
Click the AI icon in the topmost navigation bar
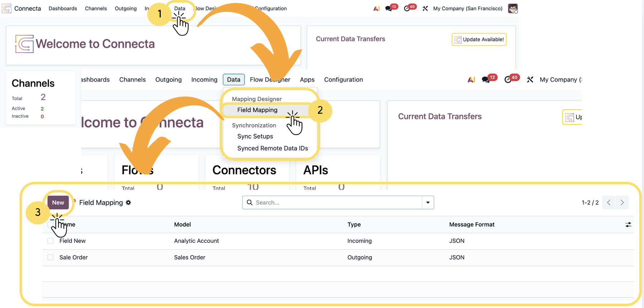tap(376, 9)
